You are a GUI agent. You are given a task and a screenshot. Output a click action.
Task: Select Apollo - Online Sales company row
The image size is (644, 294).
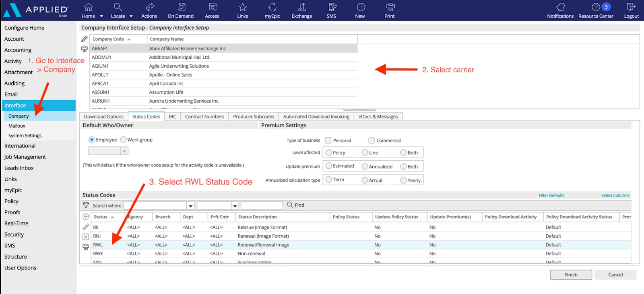tap(224, 75)
